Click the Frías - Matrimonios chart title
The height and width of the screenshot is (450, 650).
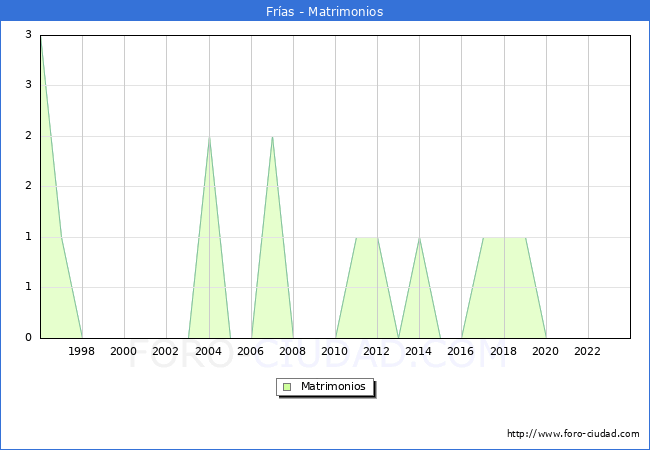(x=325, y=11)
